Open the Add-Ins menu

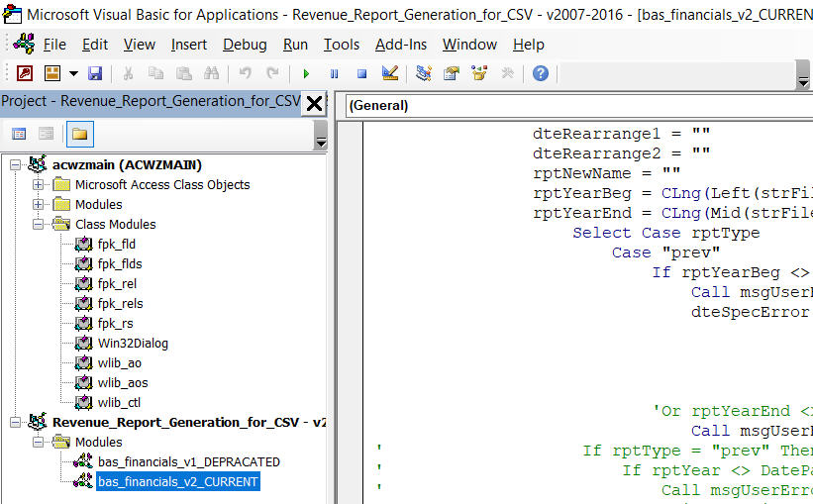[x=401, y=45]
